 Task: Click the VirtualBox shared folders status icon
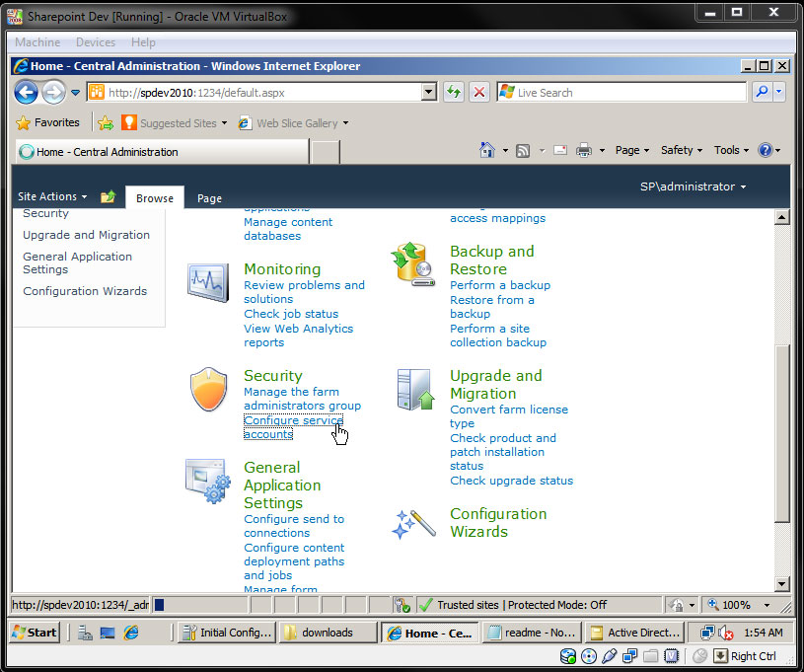pyautogui.click(x=651, y=656)
